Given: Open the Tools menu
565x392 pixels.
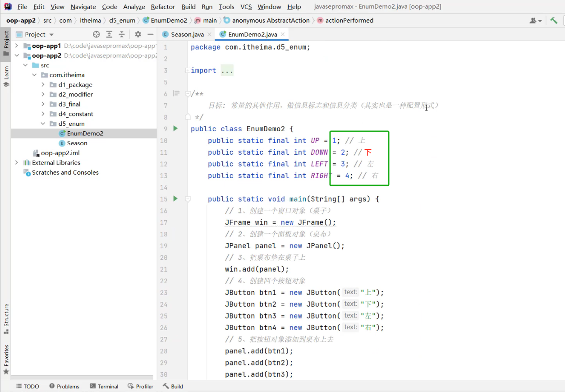Looking at the screenshot, I should tap(226, 7).
